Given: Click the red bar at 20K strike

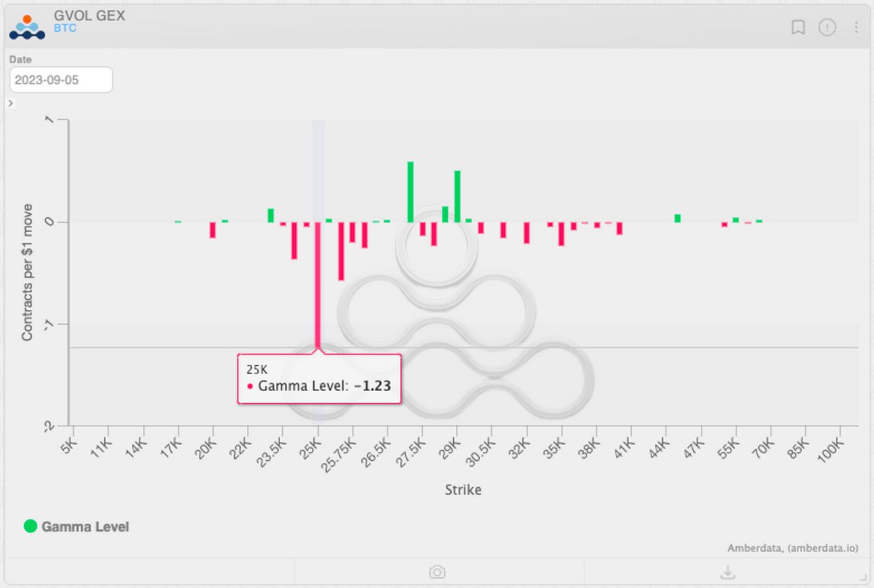Looking at the screenshot, I should click(x=212, y=230).
